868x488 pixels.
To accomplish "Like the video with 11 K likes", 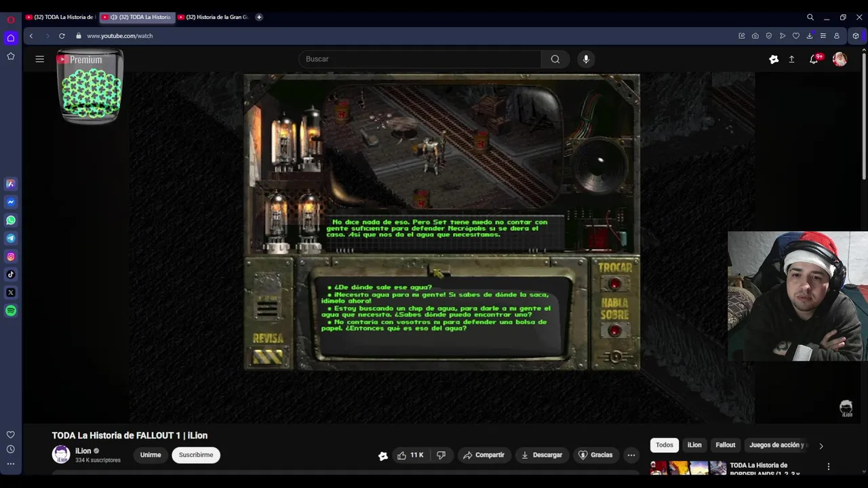I will coord(411,455).
